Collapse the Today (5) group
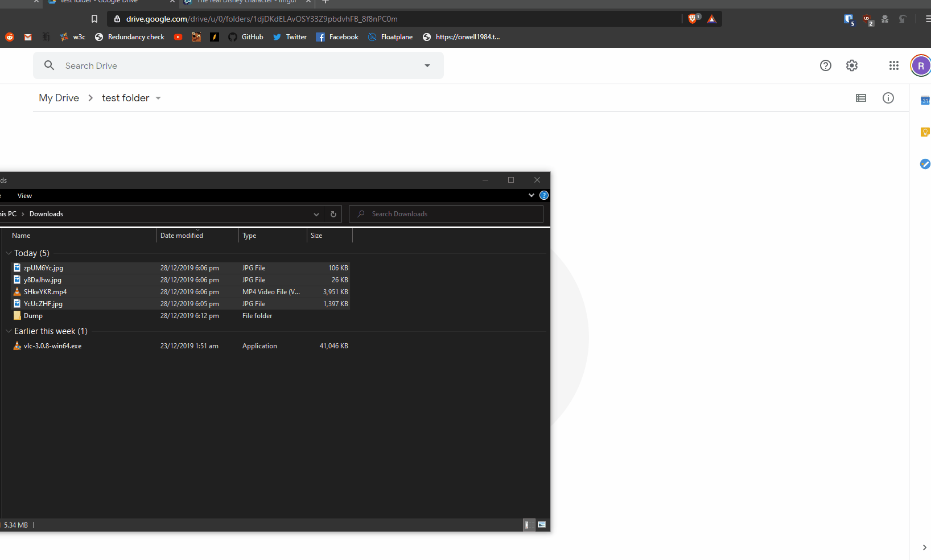 click(8, 253)
